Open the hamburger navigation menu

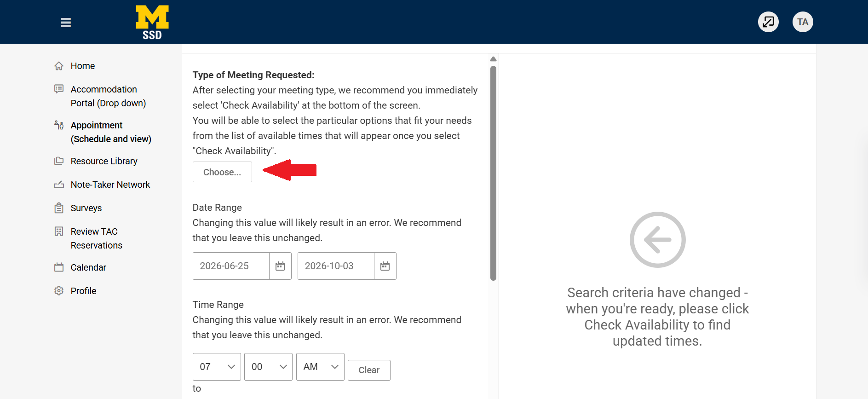click(x=66, y=23)
